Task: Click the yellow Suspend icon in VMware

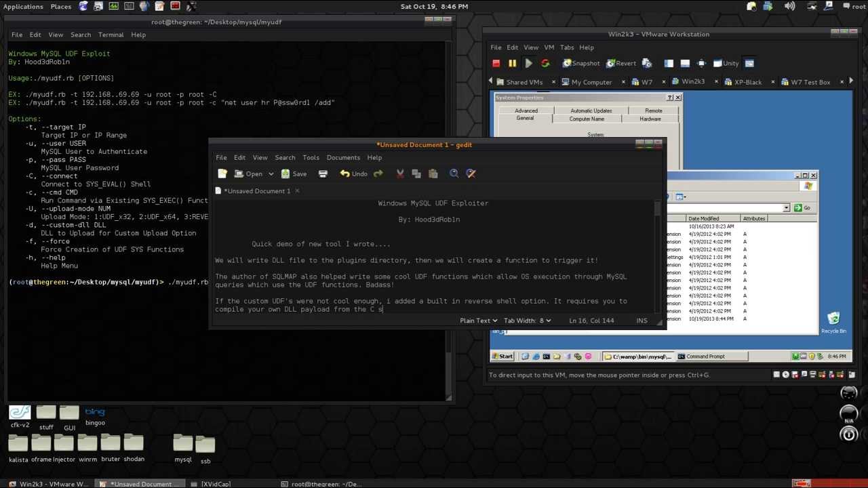Action: click(x=512, y=63)
